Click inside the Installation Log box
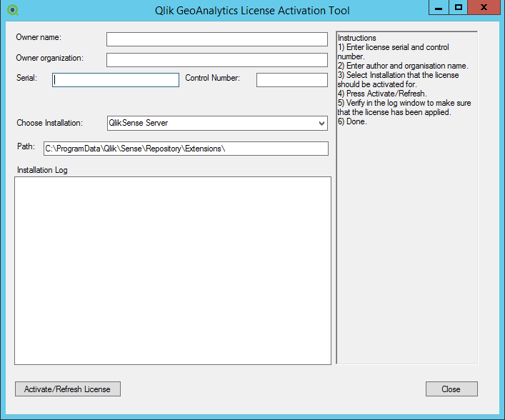The width and height of the screenshot is (505, 420). click(173, 271)
